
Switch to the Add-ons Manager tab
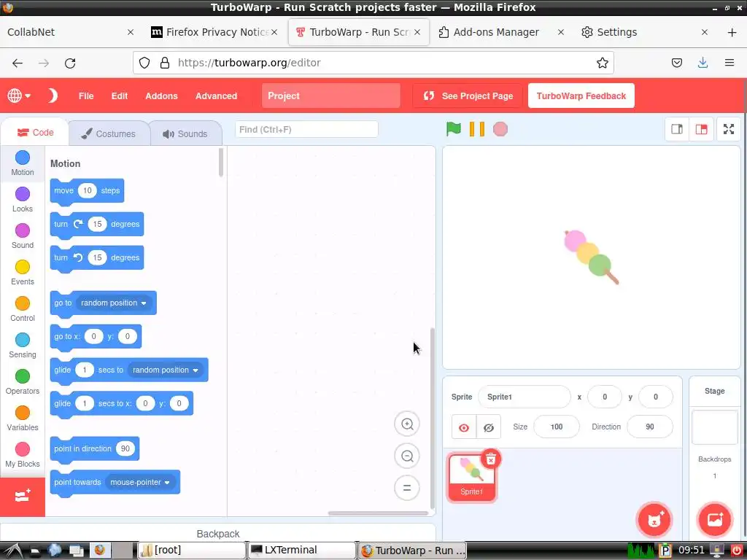point(501,32)
